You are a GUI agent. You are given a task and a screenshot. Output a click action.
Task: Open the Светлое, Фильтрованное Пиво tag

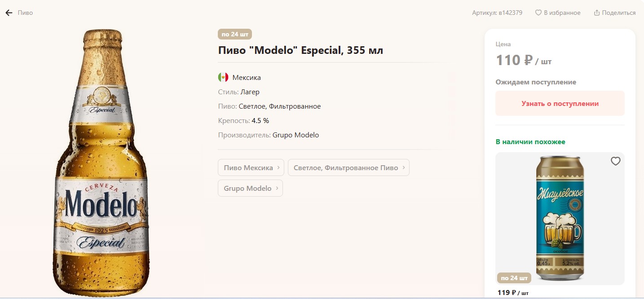click(348, 167)
